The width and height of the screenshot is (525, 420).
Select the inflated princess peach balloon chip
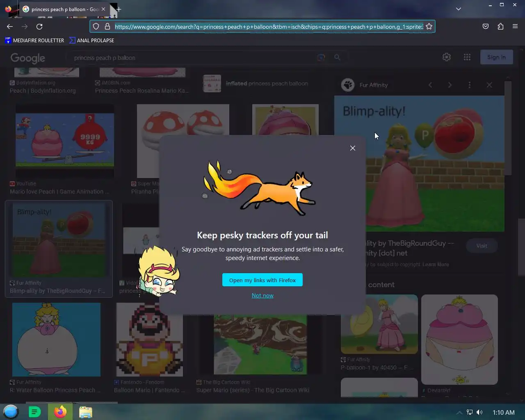[256, 83]
